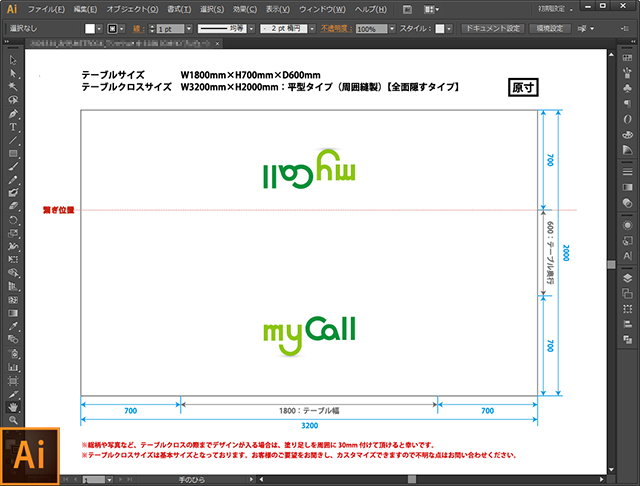This screenshot has width=640, height=486.
Task: Open the Align panel icon
Action: [x=627, y=324]
